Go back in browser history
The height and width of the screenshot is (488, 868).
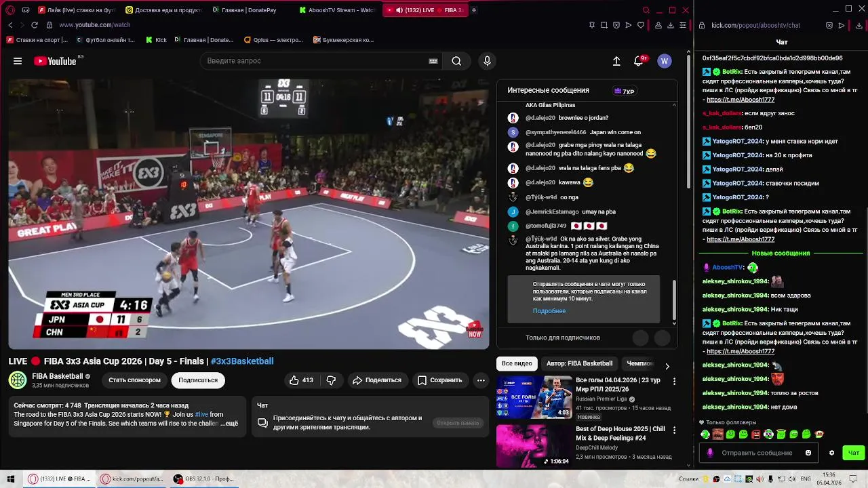[10, 25]
